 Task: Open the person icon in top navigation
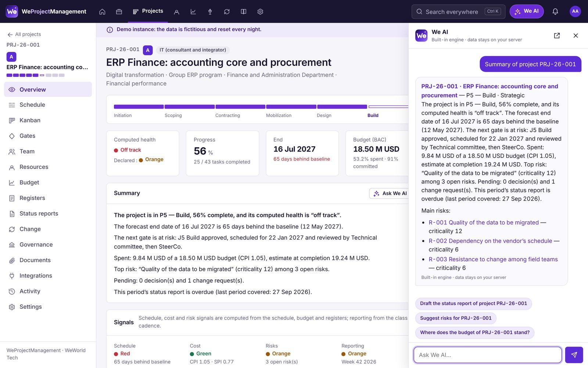coord(176,12)
